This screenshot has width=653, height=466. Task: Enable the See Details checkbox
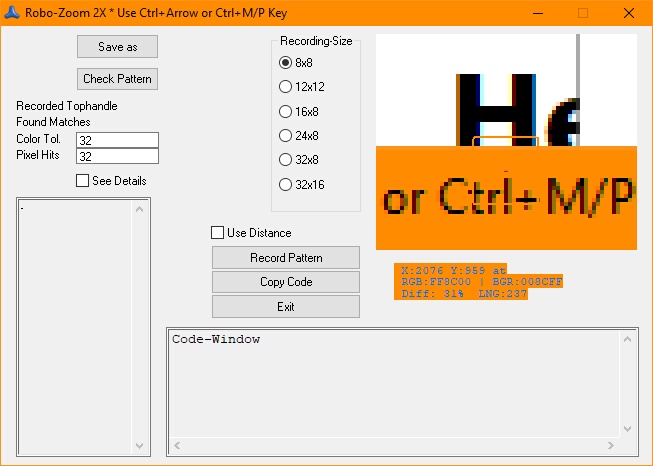(83, 181)
